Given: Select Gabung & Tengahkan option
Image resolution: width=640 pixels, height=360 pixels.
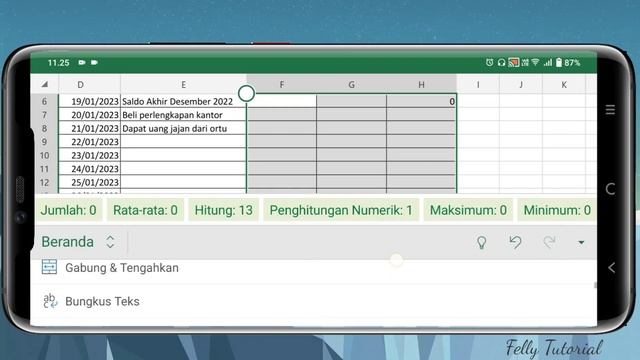Looking at the screenshot, I should coord(122,268).
